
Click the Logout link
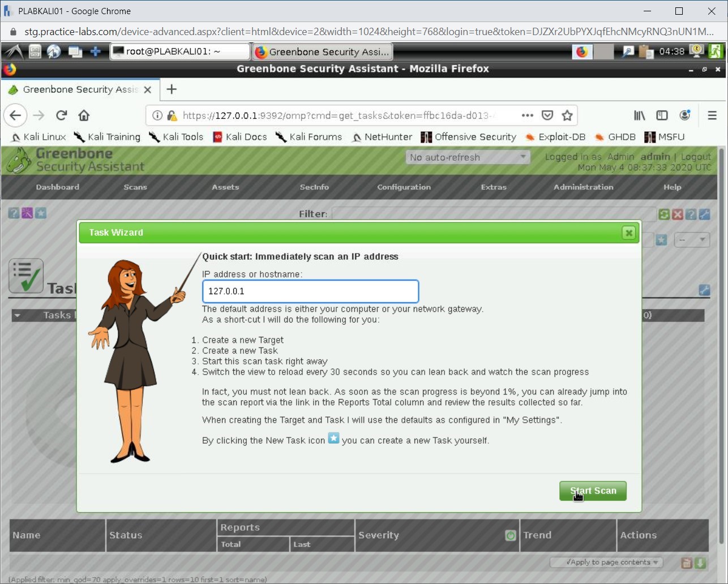[x=695, y=157]
